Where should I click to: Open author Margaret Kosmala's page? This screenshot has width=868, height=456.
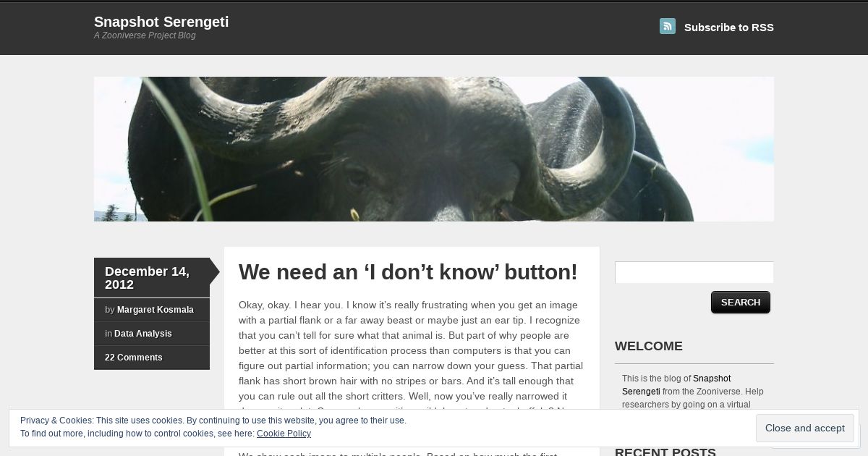click(156, 310)
